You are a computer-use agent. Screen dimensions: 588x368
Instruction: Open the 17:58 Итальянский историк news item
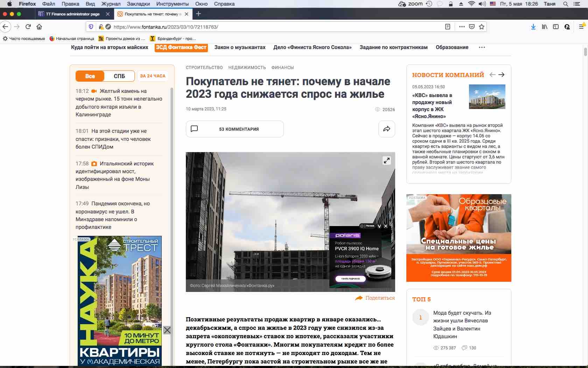(x=115, y=175)
